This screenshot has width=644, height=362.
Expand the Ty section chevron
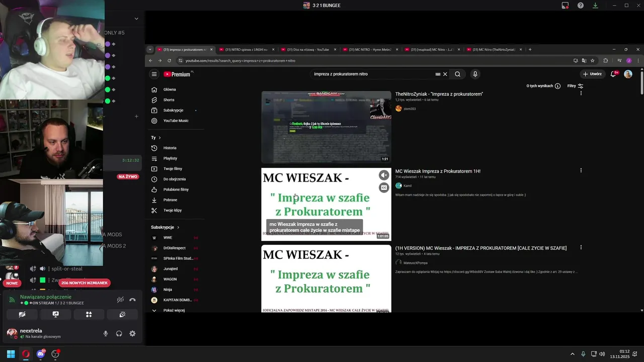click(159, 138)
